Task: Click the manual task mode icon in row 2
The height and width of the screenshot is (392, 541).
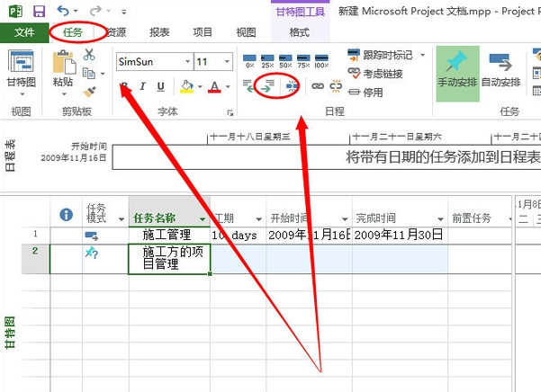Action: 92,254
